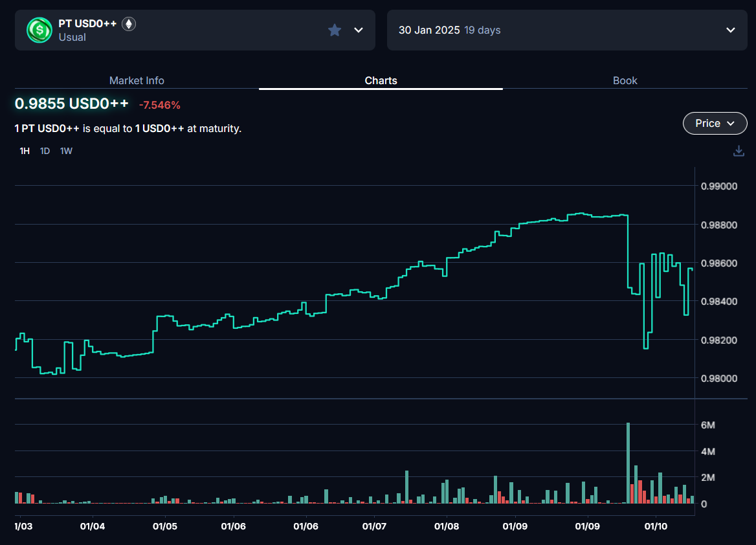Click the green USD0++ token logo

coord(39,30)
